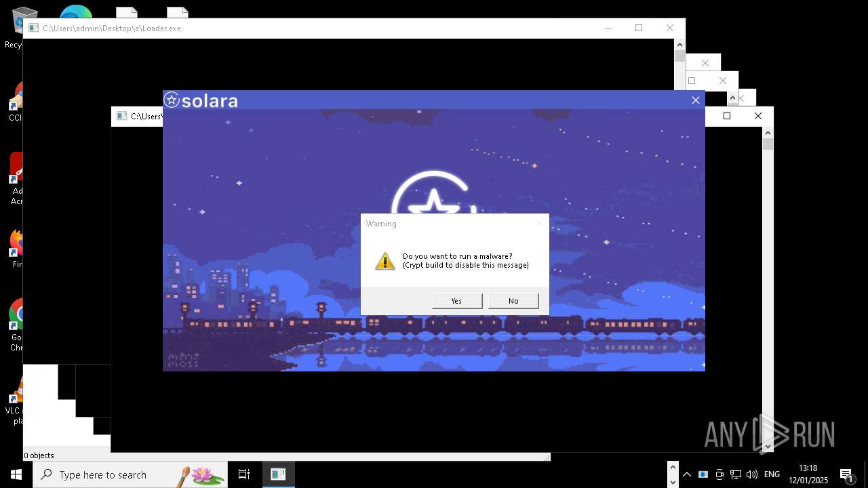Close the Loader.exe console window
The height and width of the screenshot is (488, 868).
coord(670,28)
